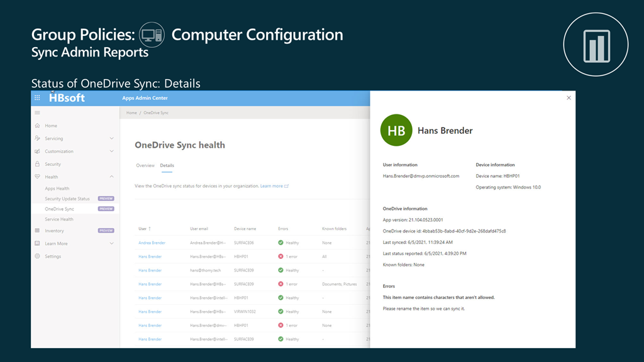Click the Inventory icon in the sidebar

[x=38, y=231]
